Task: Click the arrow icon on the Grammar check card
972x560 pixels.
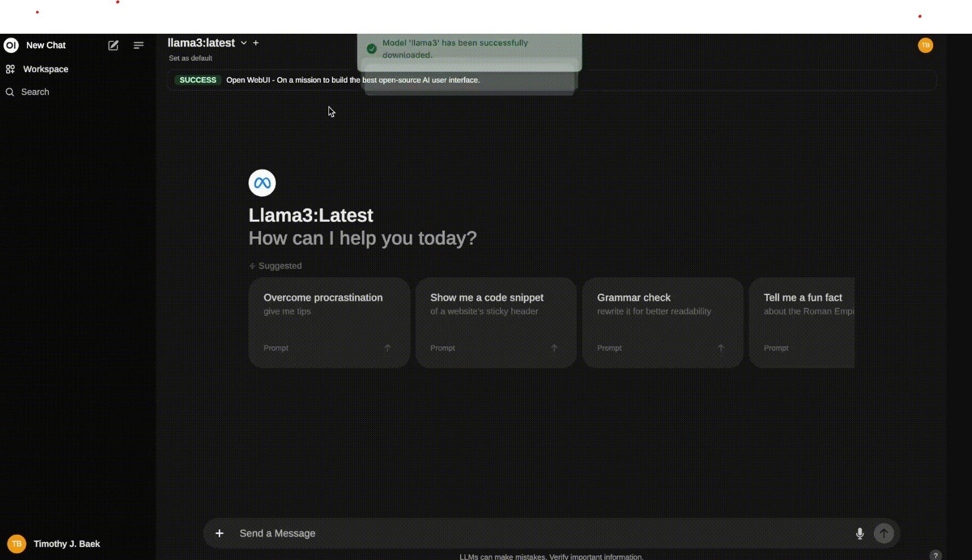Action: coord(721,348)
